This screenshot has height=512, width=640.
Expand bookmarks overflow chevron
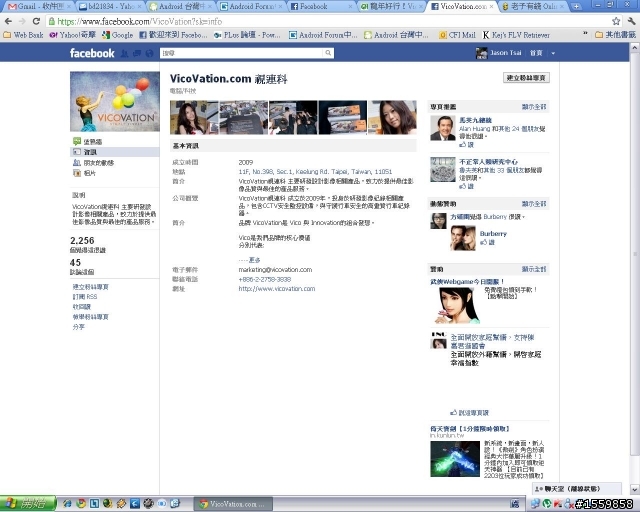tap(585, 34)
